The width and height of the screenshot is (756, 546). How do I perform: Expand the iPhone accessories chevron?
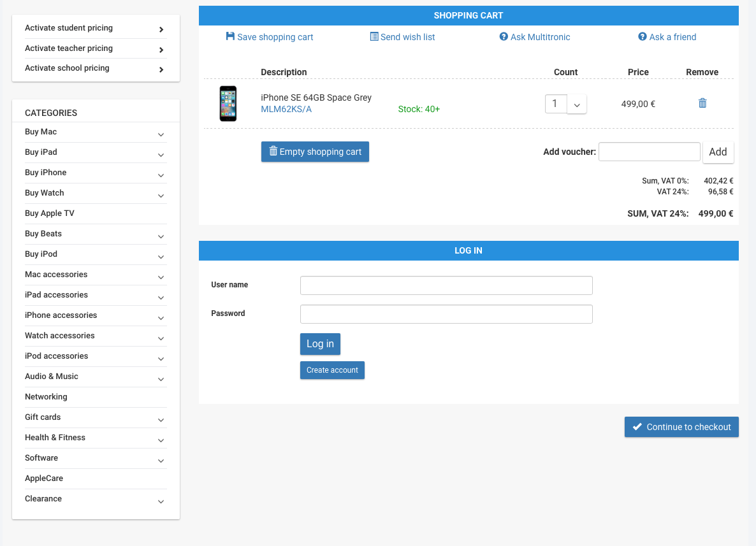pos(161,318)
